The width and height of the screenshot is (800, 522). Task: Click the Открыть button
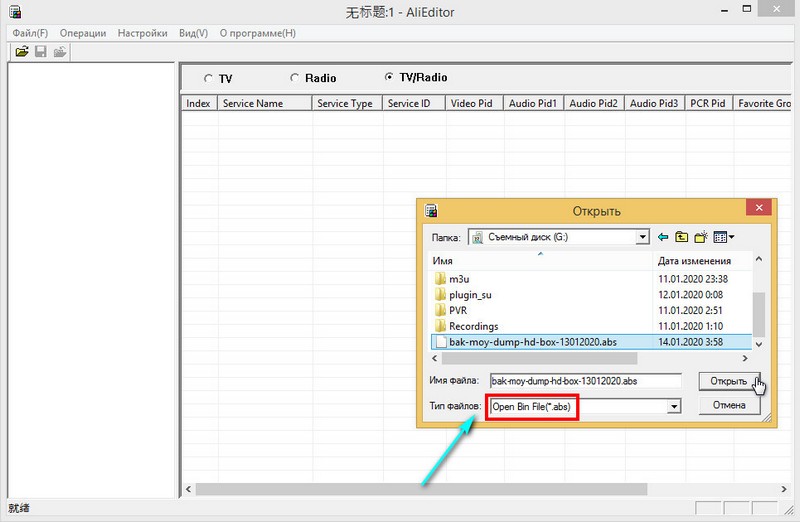coord(729,381)
